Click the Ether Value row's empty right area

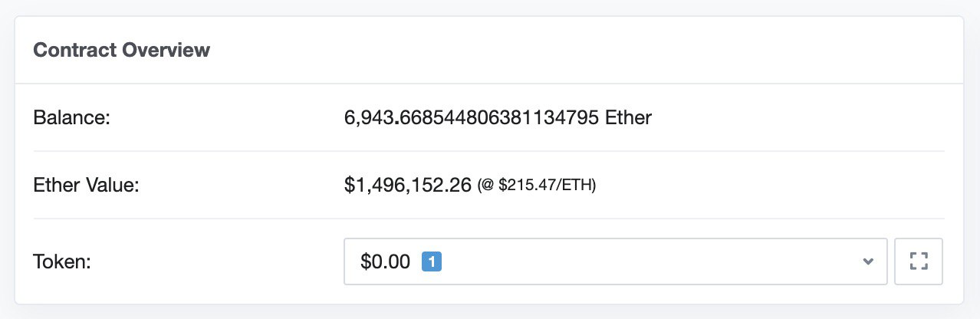point(767,185)
